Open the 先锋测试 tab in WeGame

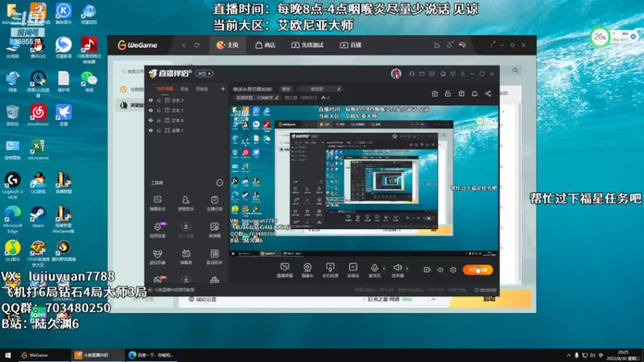[308, 45]
